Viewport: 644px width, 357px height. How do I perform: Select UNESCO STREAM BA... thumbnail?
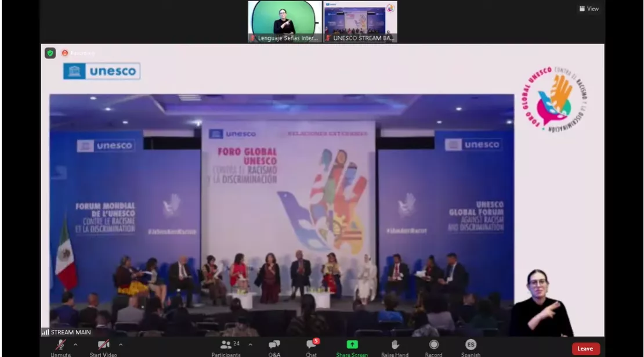click(360, 21)
